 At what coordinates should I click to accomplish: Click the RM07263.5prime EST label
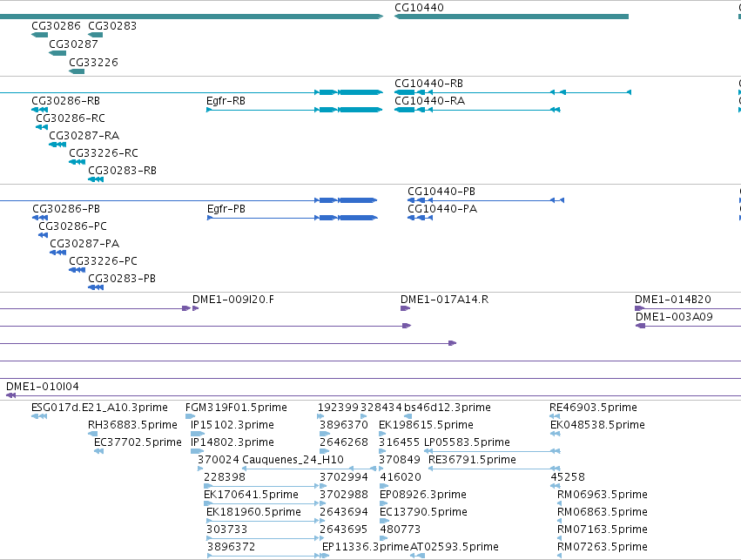pyautogui.click(x=602, y=547)
